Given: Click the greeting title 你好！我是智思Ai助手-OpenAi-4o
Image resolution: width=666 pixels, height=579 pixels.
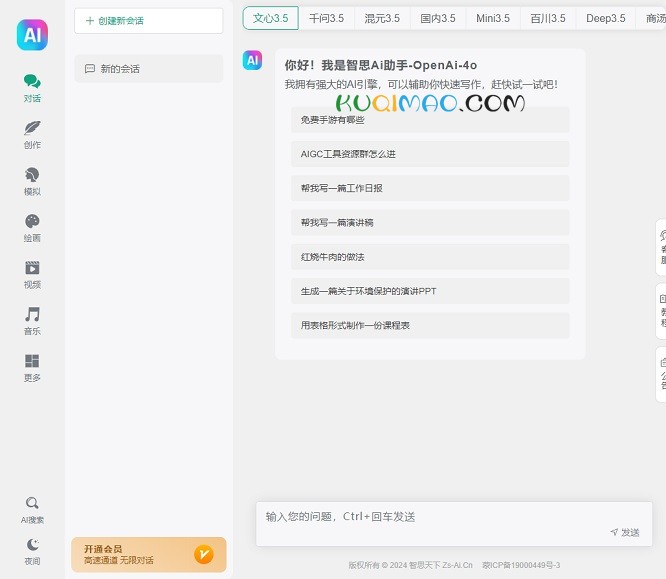Looking at the screenshot, I should point(381,65).
